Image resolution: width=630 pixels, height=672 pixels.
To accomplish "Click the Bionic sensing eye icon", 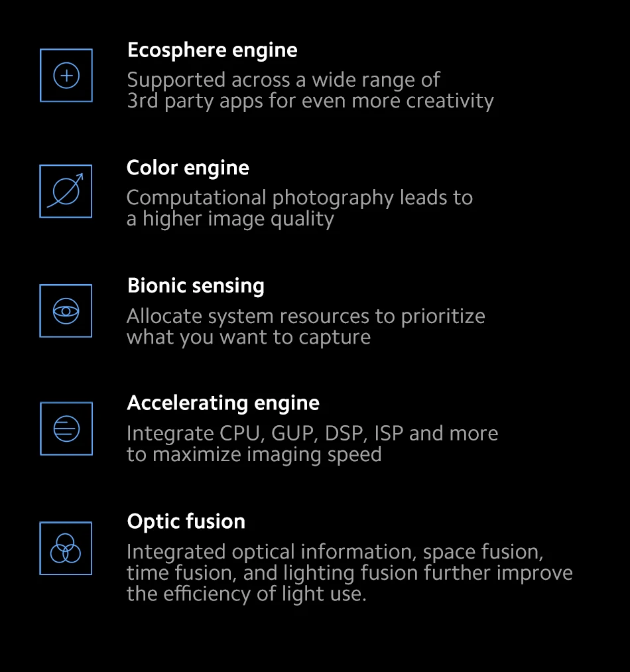I will click(x=66, y=310).
